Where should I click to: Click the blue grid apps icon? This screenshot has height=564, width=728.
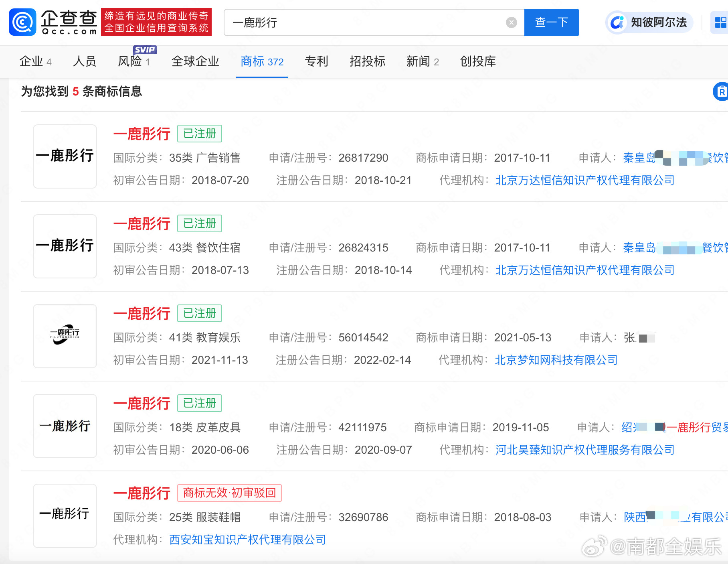pyautogui.click(x=720, y=22)
